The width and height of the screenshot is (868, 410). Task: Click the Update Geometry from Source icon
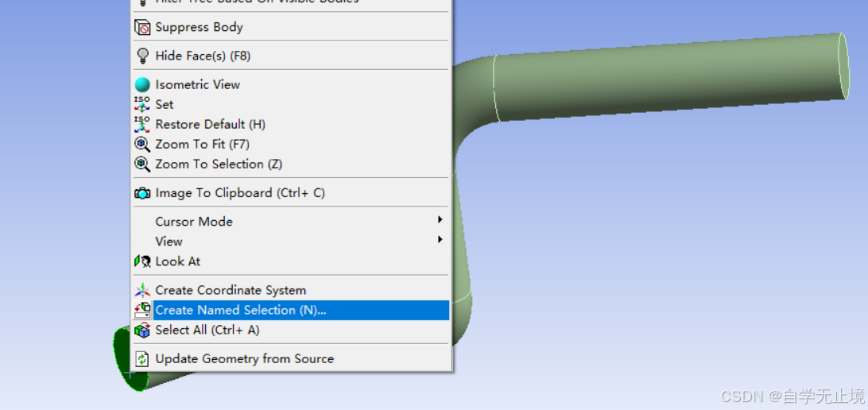tap(142, 359)
